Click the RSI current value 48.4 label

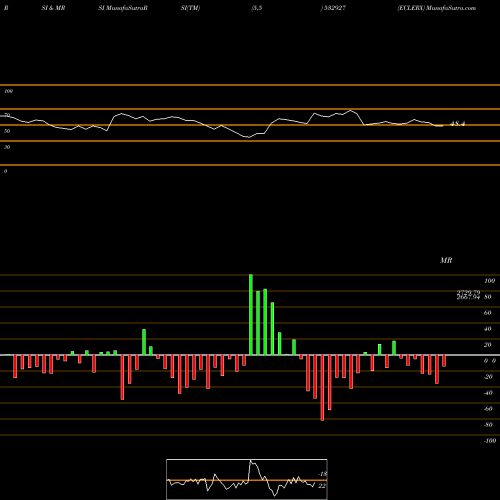click(457, 124)
